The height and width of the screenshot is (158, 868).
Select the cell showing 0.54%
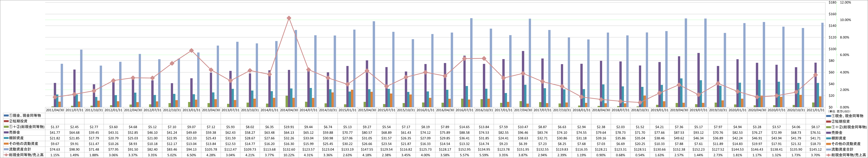(x=640, y=155)
